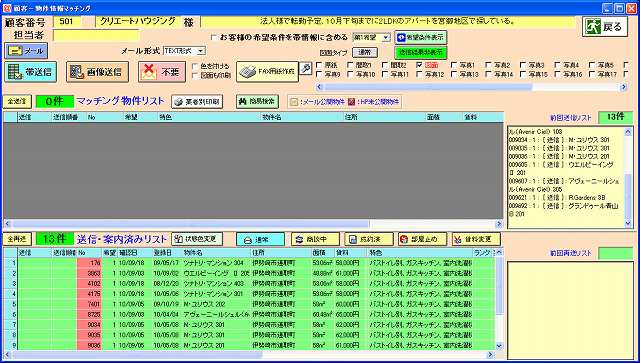Click the 通常 button next to 図面タイプ
Viewport: 640px width, 363px height.
pos(365,53)
